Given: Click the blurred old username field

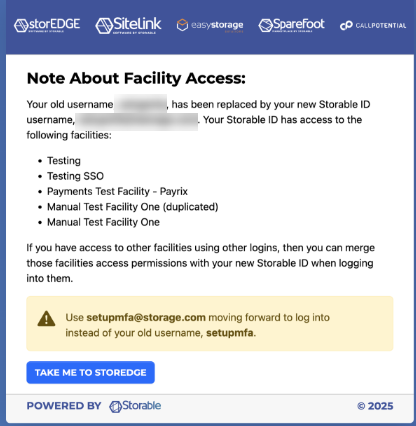Looking at the screenshot, I should tap(141, 104).
